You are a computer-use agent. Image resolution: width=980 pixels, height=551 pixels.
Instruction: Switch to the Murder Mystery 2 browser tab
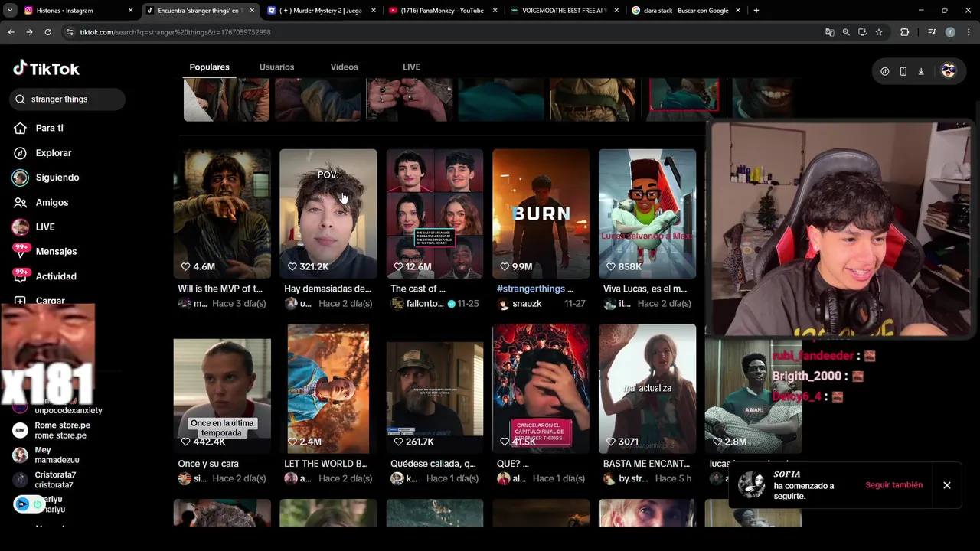pyautogui.click(x=320, y=11)
